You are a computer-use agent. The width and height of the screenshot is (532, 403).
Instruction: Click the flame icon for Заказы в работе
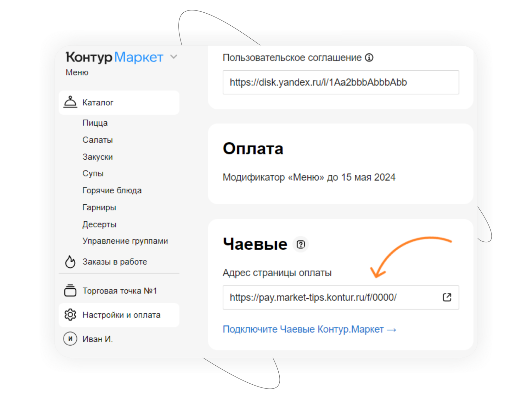[x=70, y=262]
